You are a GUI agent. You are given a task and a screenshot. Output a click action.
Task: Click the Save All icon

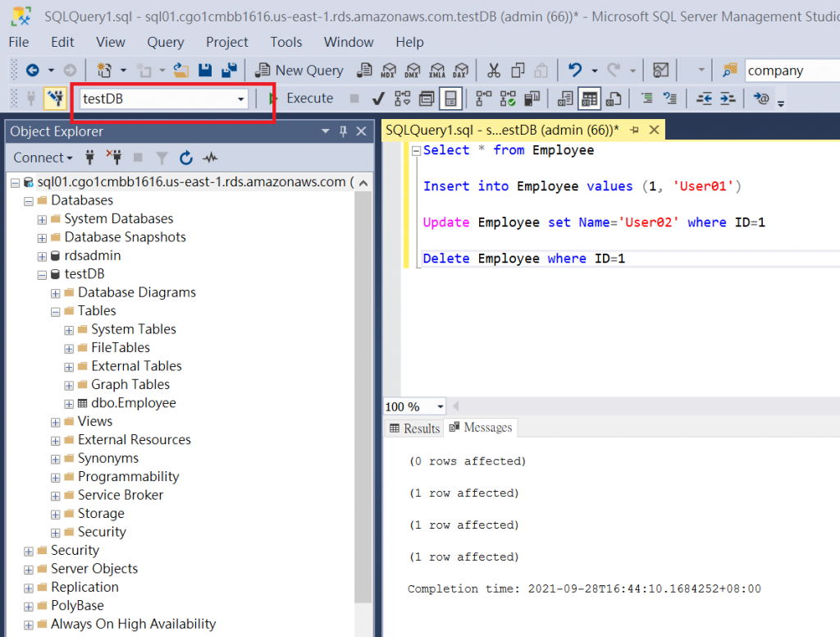pyautogui.click(x=230, y=71)
